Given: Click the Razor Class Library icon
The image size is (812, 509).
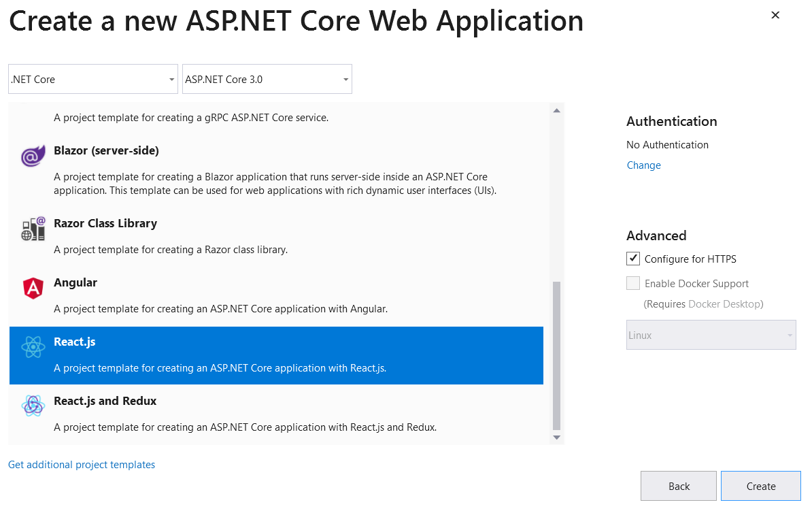Looking at the screenshot, I should tap(33, 229).
